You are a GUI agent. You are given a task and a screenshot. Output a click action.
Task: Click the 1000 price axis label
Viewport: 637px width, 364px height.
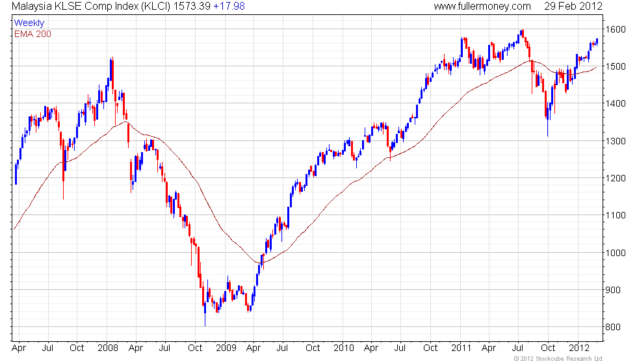(616, 253)
